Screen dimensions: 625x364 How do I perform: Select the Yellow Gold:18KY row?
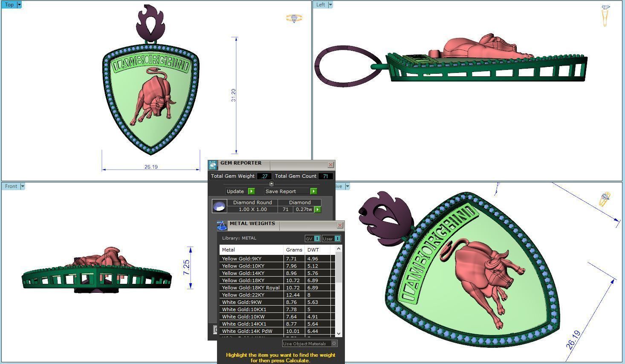pyautogui.click(x=278, y=280)
